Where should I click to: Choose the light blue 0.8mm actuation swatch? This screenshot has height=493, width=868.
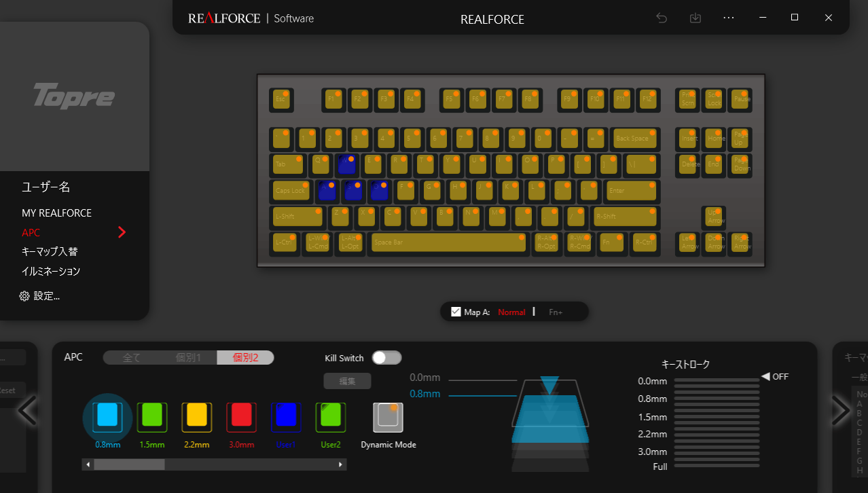[x=107, y=418]
